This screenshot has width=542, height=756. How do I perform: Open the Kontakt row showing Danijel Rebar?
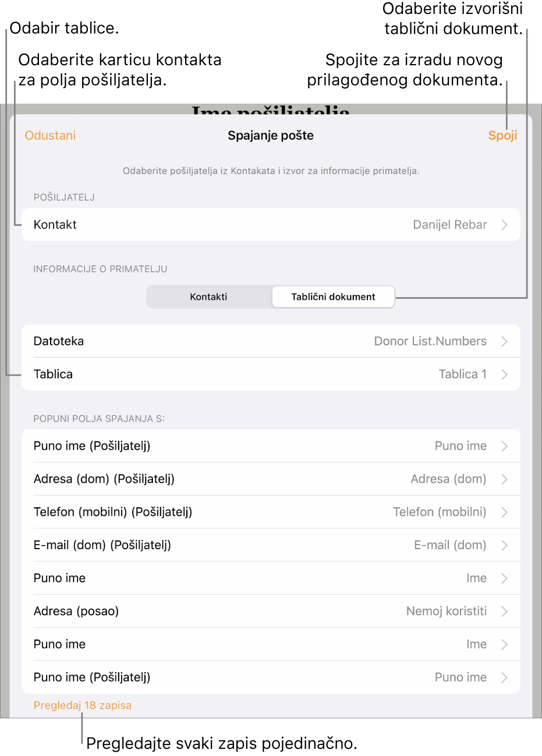(x=271, y=225)
